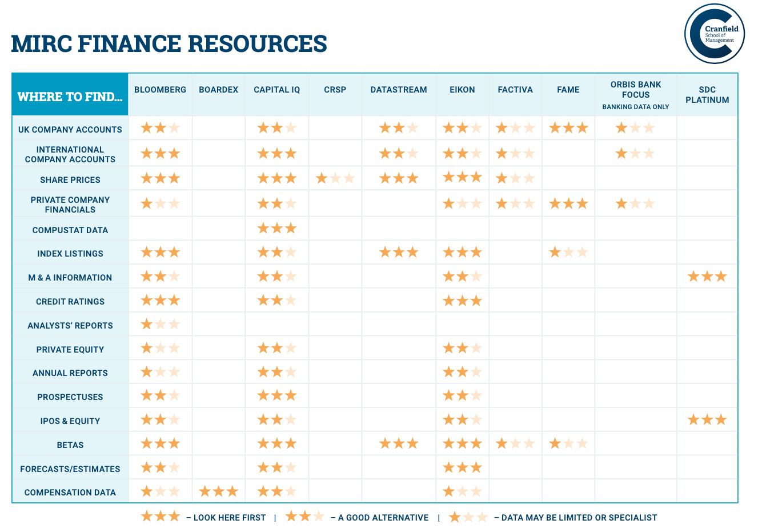This screenshot has height=532, width=758.
Task: Click the three-star 'Look here first' legend icon
Action: point(161,517)
